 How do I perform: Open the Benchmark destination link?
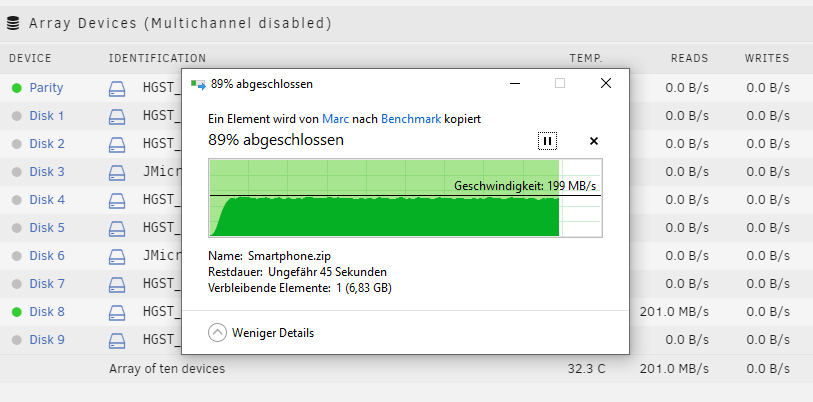coord(411,119)
